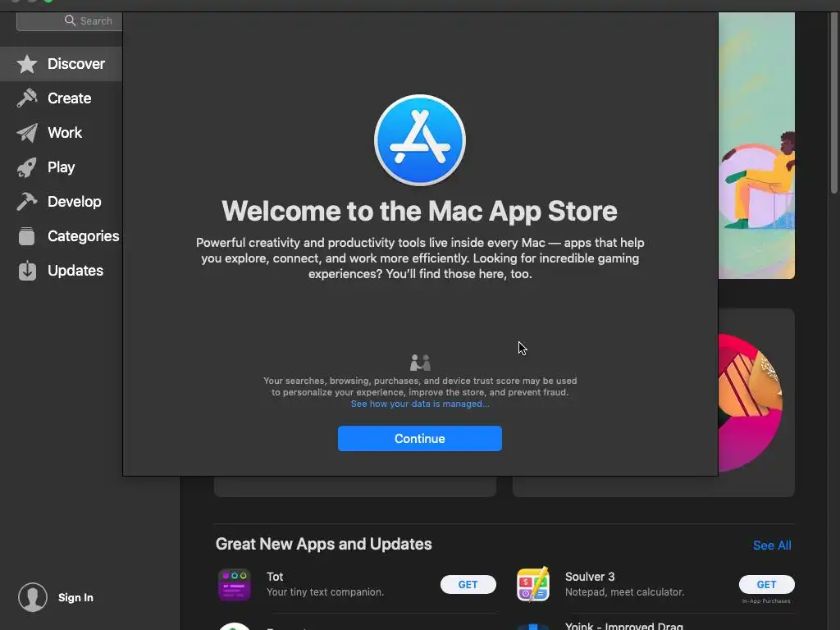
Task: Click 'Your tiny text companion.' description
Action: tap(325, 592)
